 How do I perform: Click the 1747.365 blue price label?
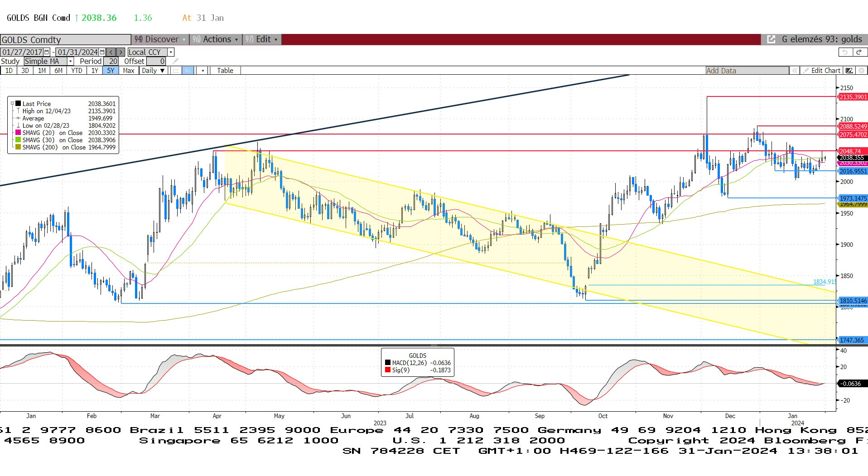pyautogui.click(x=852, y=340)
